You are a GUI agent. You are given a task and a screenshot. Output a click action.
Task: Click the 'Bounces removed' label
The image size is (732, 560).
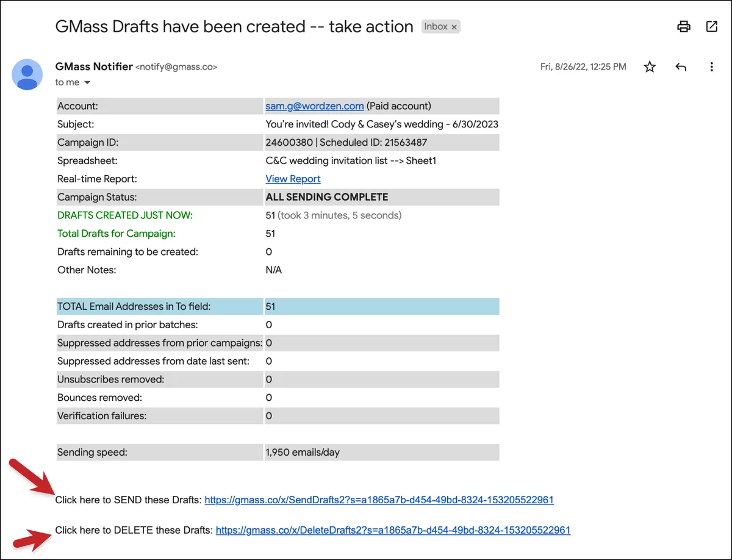click(x=99, y=398)
